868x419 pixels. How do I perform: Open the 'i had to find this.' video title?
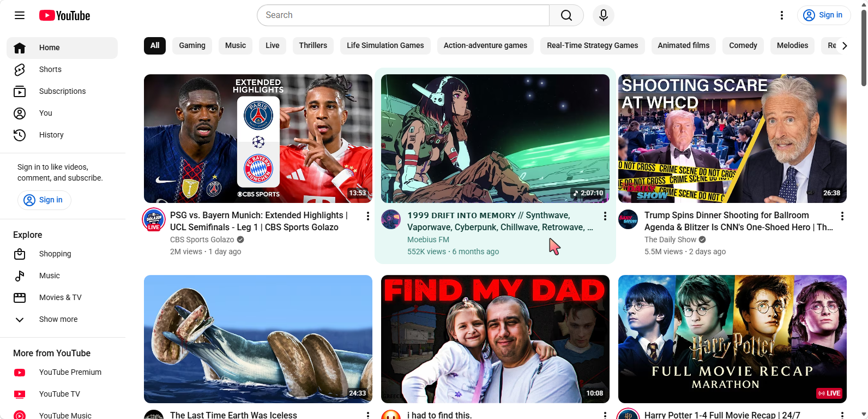click(439, 415)
